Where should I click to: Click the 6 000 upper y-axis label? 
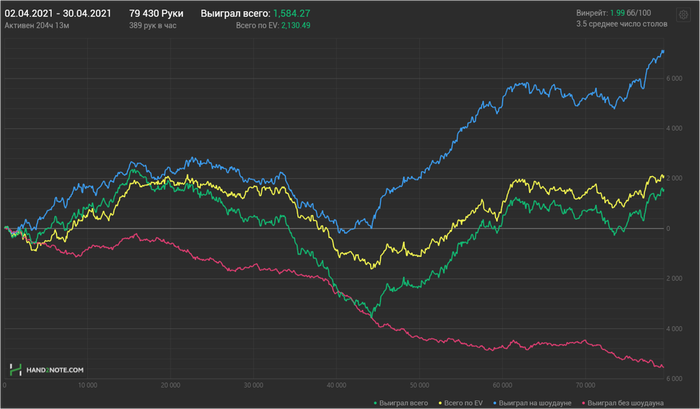pyautogui.click(x=674, y=79)
